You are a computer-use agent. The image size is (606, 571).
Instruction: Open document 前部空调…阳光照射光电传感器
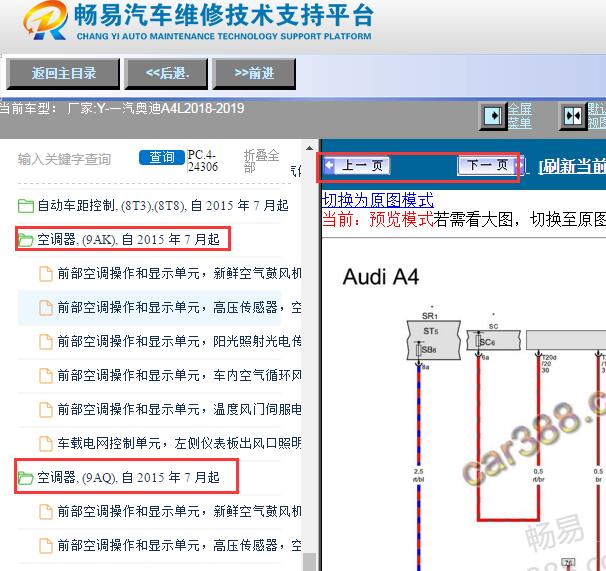click(179, 341)
